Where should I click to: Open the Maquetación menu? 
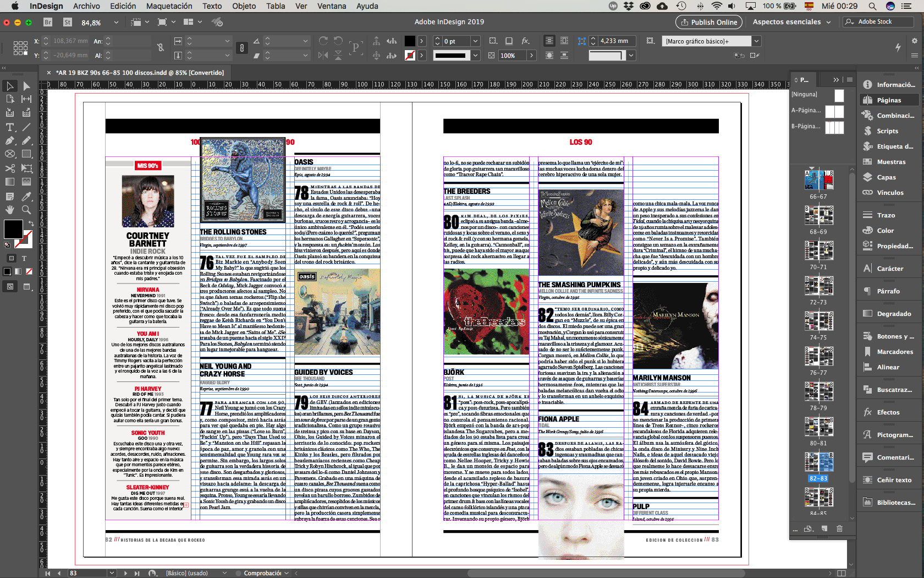[x=169, y=6]
